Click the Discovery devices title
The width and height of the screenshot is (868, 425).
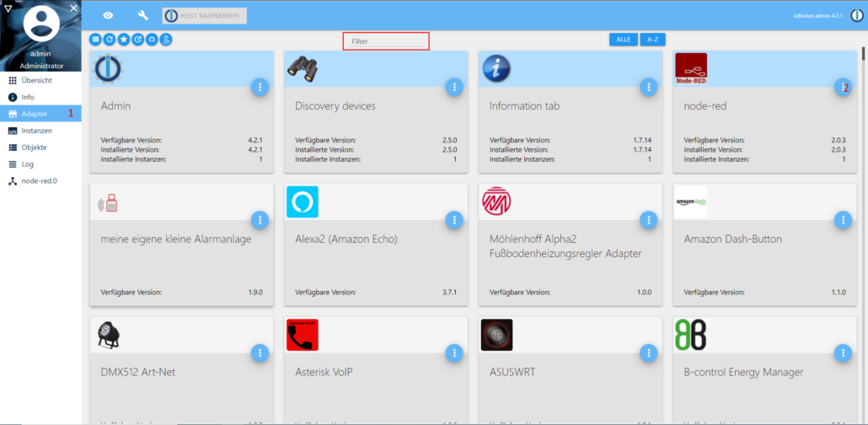click(335, 106)
